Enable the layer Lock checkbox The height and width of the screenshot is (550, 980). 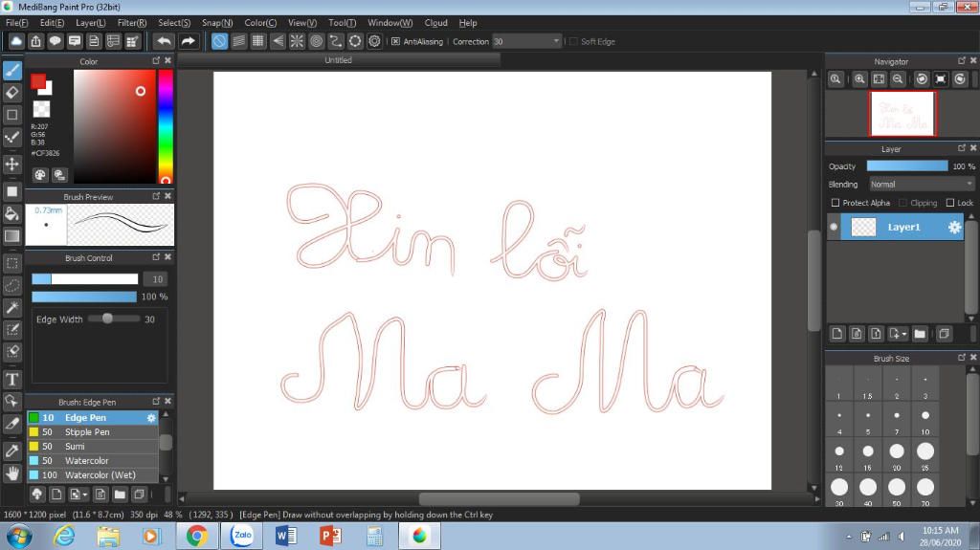tap(950, 203)
